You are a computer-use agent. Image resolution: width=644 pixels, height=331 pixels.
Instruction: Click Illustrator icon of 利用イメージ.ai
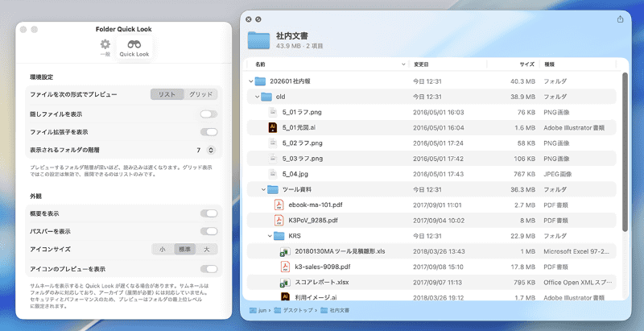pos(286,296)
